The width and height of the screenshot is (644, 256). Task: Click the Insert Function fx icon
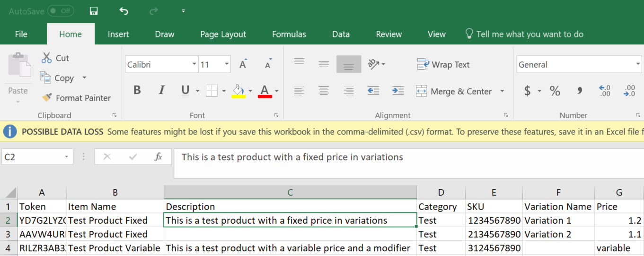click(x=159, y=157)
